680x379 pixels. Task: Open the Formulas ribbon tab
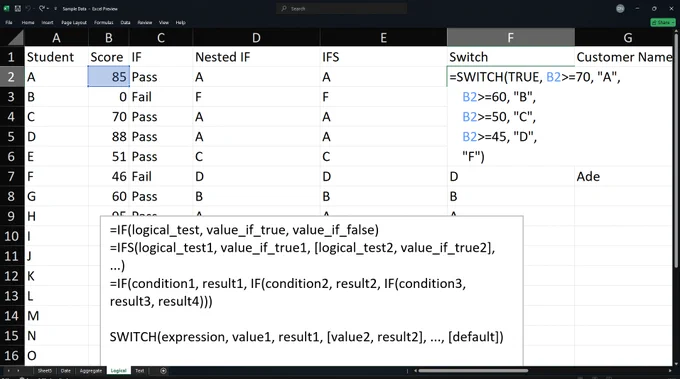(104, 23)
